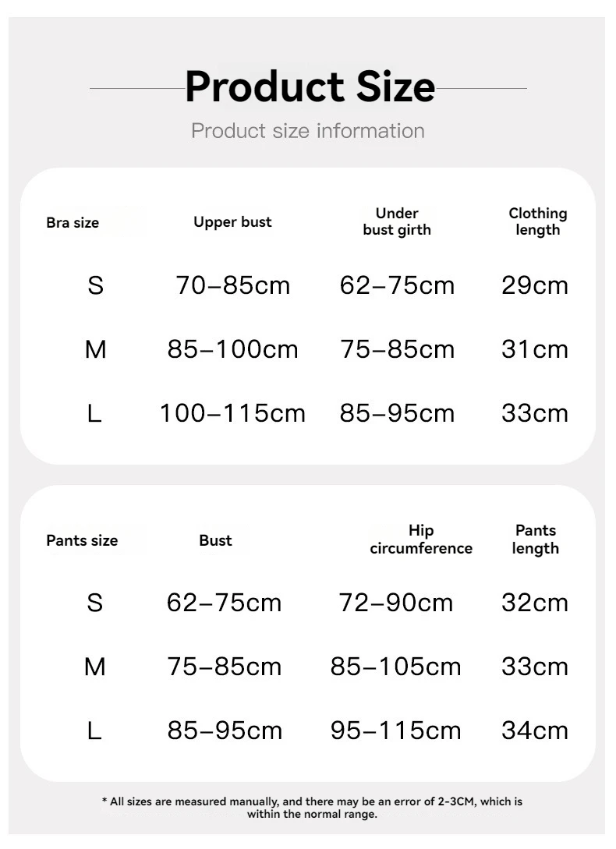Select the Product size information subtitle
This screenshot has width=616, height=849.
click(x=308, y=131)
